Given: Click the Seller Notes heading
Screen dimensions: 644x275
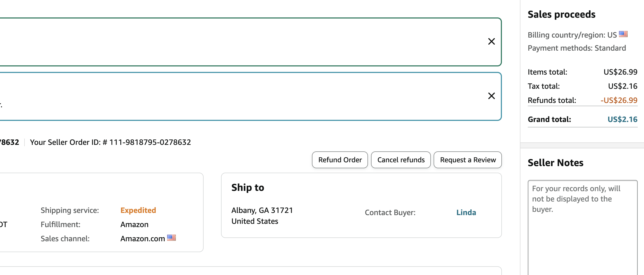Looking at the screenshot, I should [555, 163].
